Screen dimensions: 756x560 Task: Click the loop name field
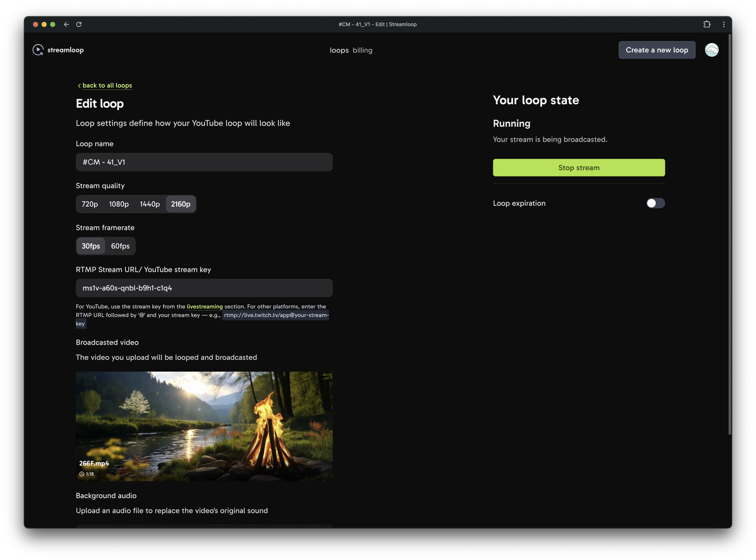click(204, 162)
